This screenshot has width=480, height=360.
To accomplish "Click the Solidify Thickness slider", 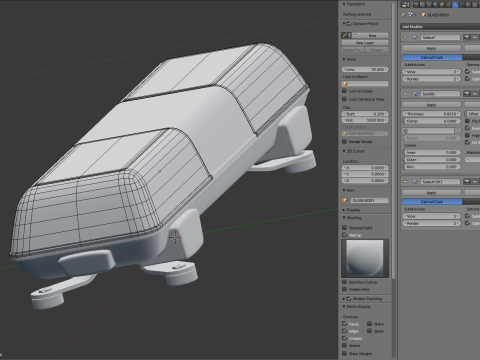I will [x=432, y=114].
